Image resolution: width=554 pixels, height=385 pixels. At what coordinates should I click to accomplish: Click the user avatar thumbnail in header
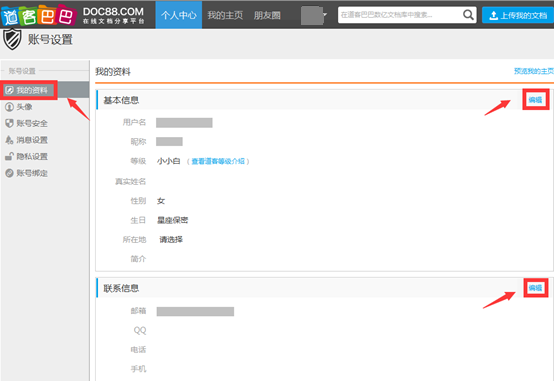[x=312, y=16]
